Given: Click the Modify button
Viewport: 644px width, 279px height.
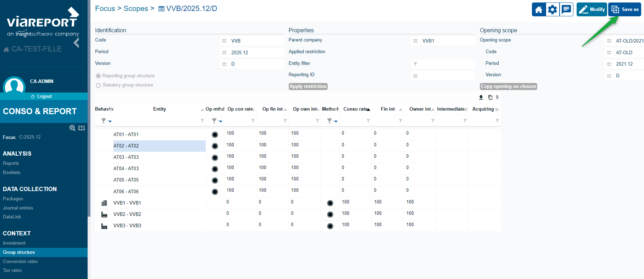Looking at the screenshot, I should pos(592,10).
